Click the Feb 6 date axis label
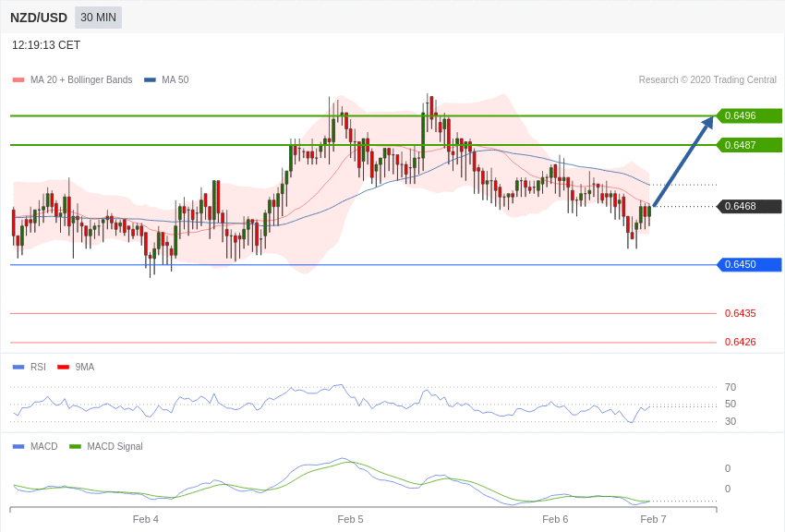 coord(555,519)
